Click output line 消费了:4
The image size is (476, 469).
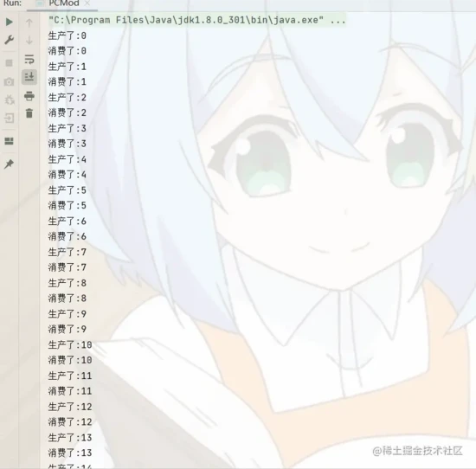coord(68,174)
